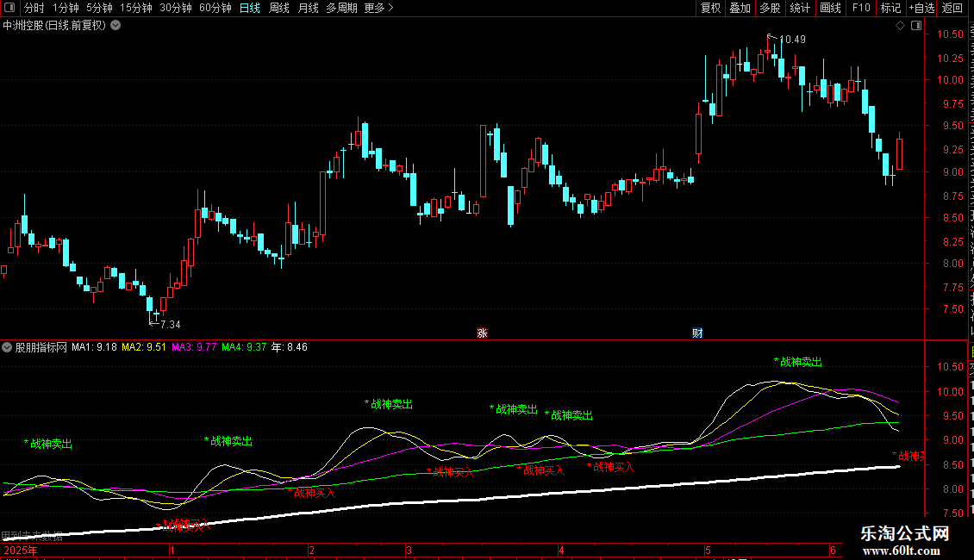Image resolution: width=974 pixels, height=560 pixels.
Task: Click the 战神卖出 signal near 10.50 level
Action: (798, 362)
